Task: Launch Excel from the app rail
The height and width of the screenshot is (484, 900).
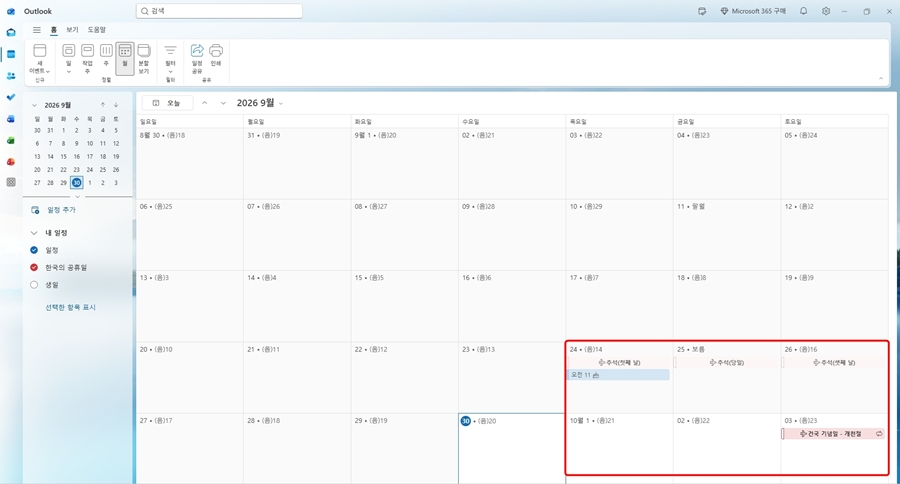Action: (x=11, y=140)
